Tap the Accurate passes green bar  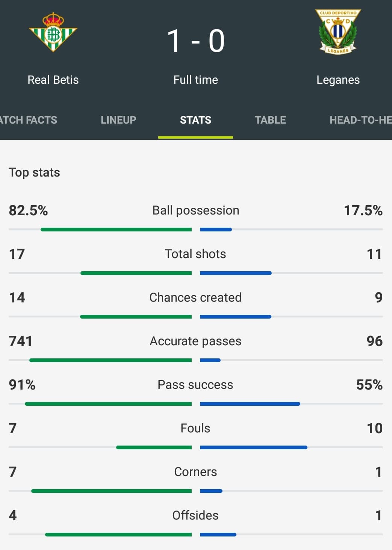tap(110, 360)
